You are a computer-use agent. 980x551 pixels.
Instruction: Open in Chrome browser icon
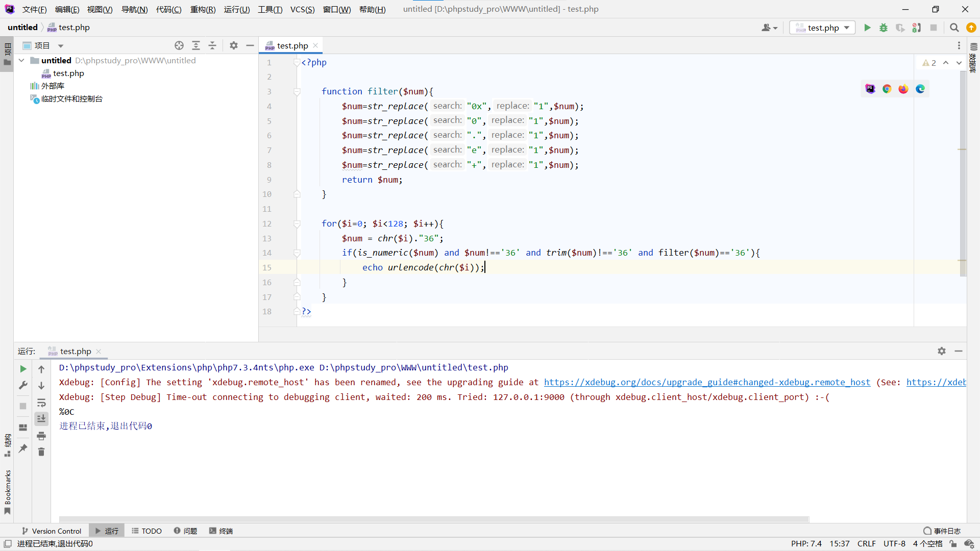[887, 89]
